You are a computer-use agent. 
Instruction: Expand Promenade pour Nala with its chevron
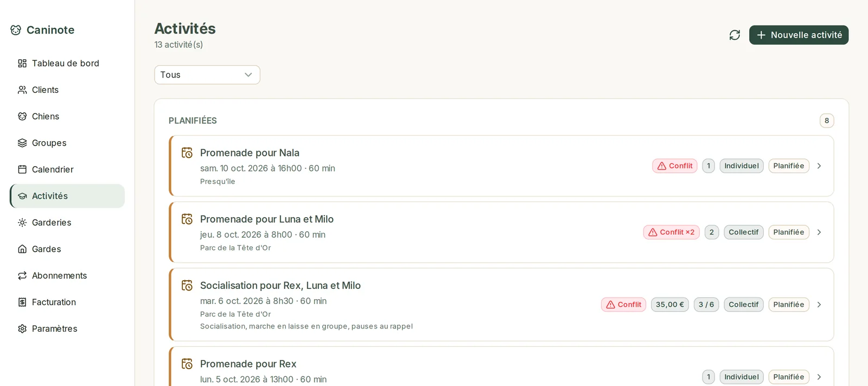(x=819, y=166)
